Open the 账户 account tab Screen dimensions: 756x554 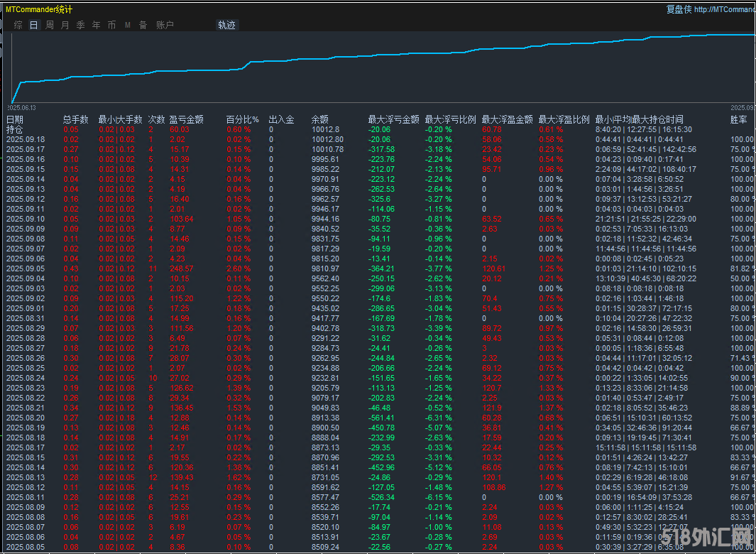coord(164,24)
